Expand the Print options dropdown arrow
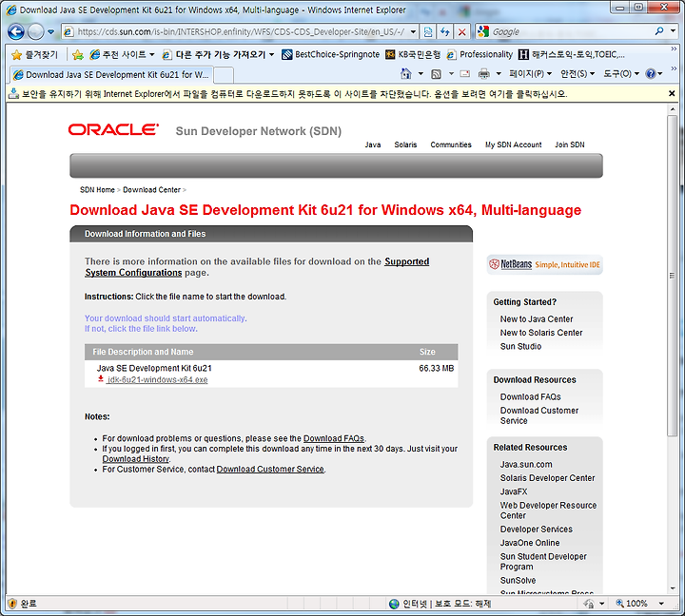This screenshot has width=685, height=616. click(499, 74)
